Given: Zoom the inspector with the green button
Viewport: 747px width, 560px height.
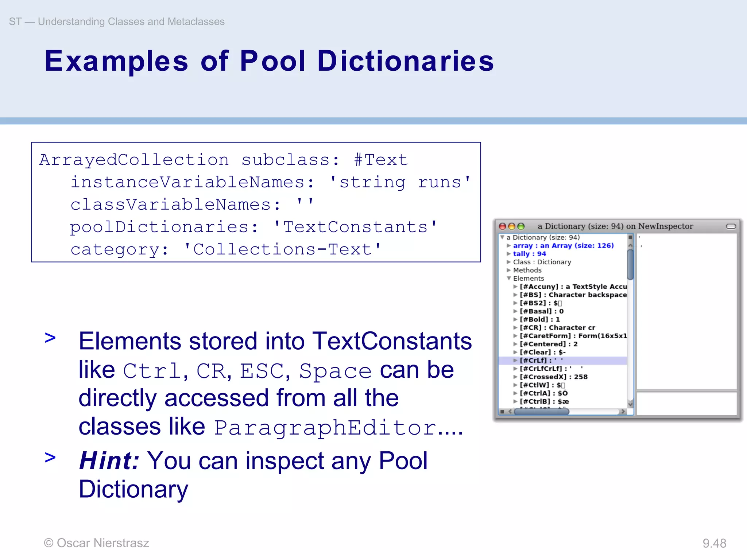Looking at the screenshot, I should point(521,226).
